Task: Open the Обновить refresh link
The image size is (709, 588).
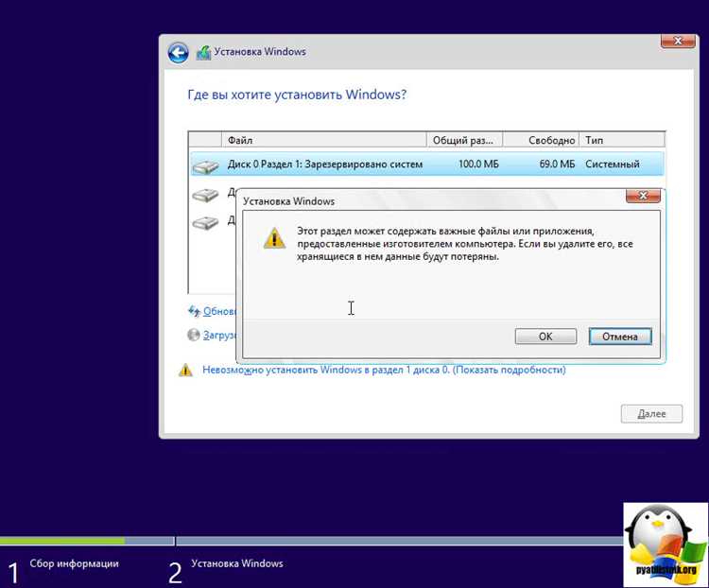Action: [219, 311]
